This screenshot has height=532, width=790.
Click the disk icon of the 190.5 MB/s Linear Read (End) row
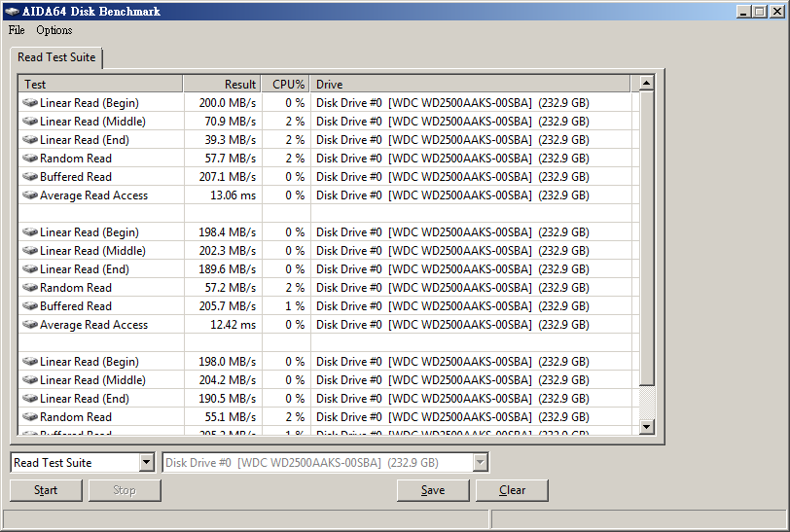(30, 399)
